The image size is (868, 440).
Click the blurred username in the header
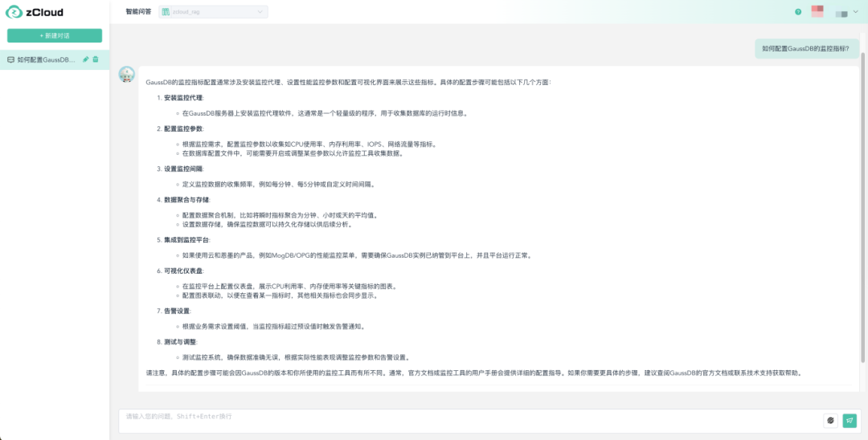tap(841, 13)
